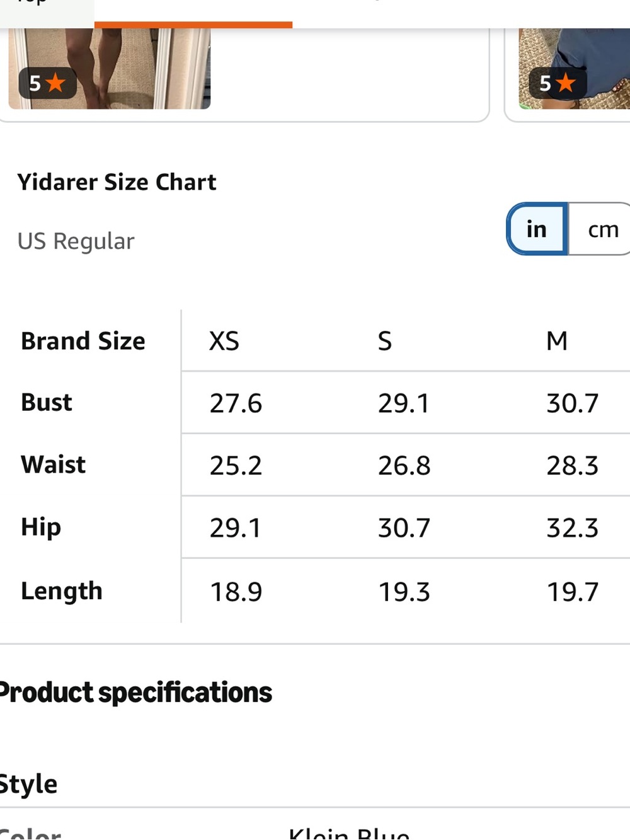Viewport: 630px width, 840px height.
Task: Tap the Waist row label
Action: tap(54, 464)
